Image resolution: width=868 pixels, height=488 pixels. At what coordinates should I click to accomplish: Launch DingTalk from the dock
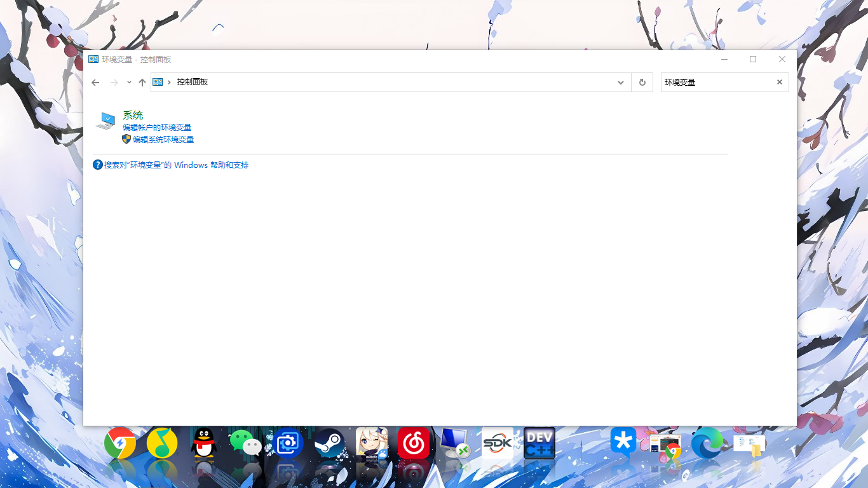(623, 442)
